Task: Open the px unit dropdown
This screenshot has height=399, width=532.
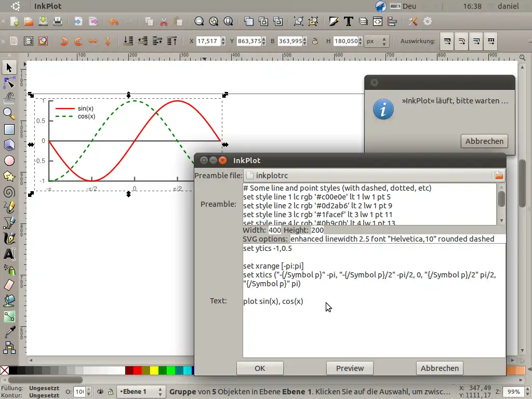Action: click(376, 42)
